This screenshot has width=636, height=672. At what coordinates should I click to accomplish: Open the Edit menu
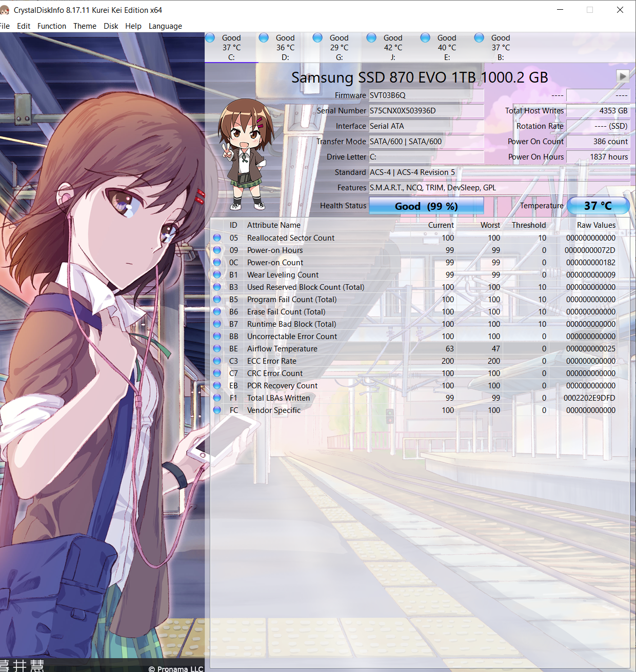click(x=24, y=26)
